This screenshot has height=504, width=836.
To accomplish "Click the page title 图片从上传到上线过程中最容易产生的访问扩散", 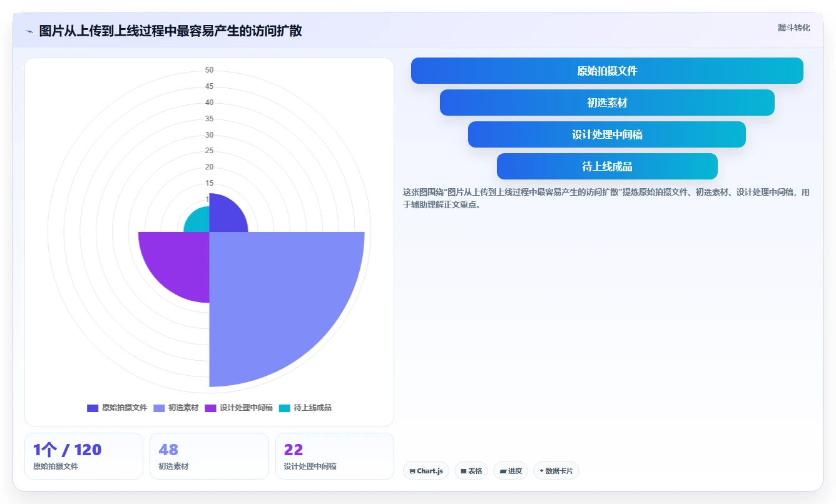I will coord(170,31).
